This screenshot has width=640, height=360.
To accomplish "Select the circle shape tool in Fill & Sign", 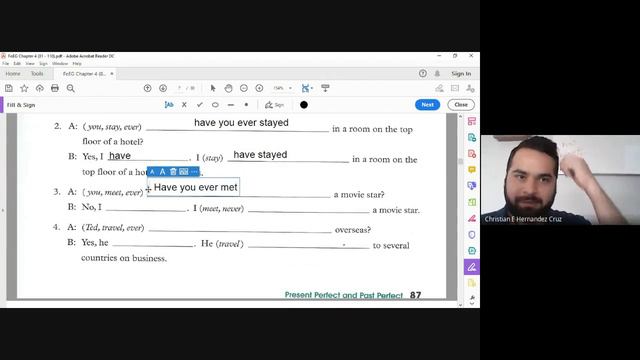I will point(215,105).
